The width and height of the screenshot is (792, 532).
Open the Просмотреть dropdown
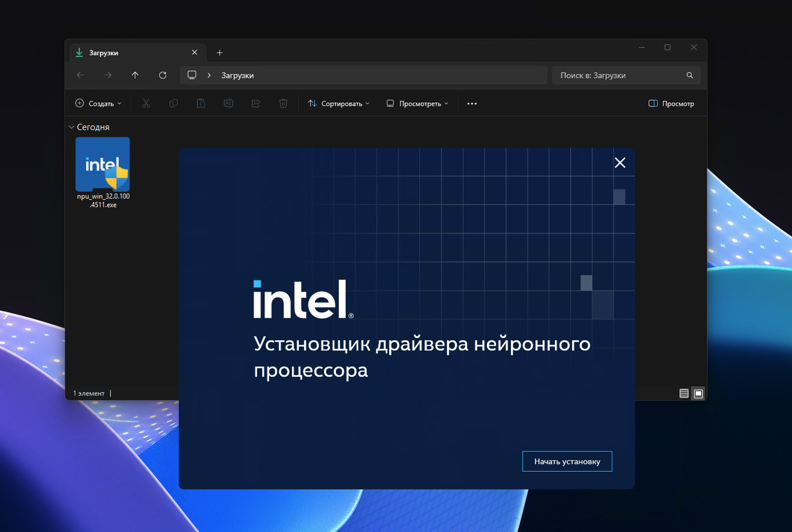(417, 103)
